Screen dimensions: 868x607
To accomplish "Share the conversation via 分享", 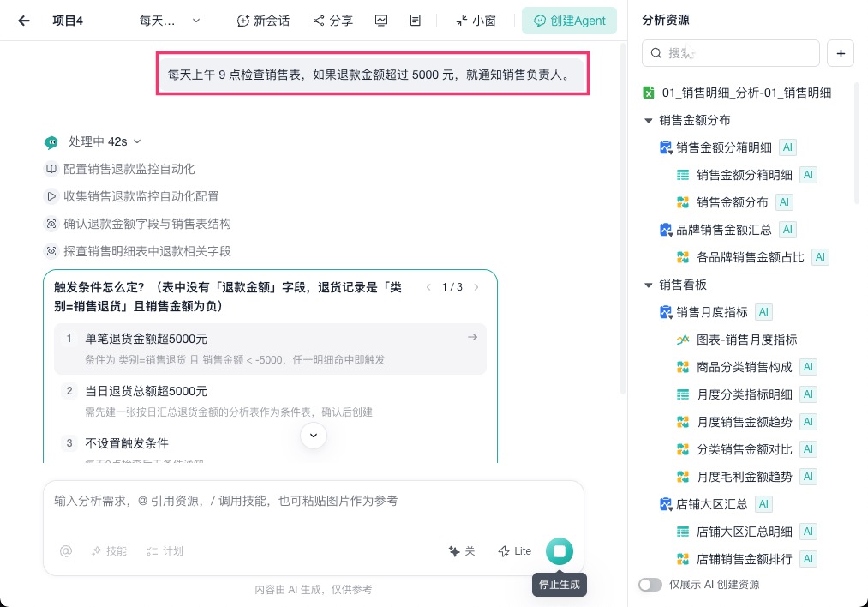I will pos(332,21).
